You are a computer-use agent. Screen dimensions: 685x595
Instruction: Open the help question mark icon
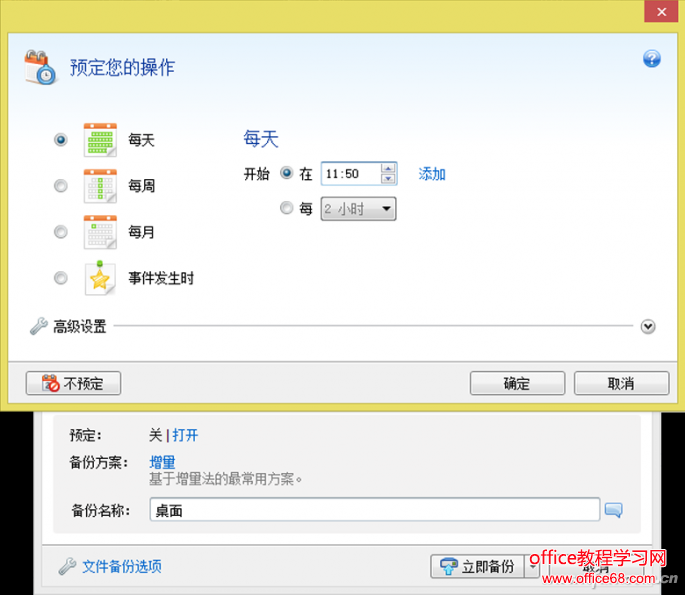tap(651, 59)
